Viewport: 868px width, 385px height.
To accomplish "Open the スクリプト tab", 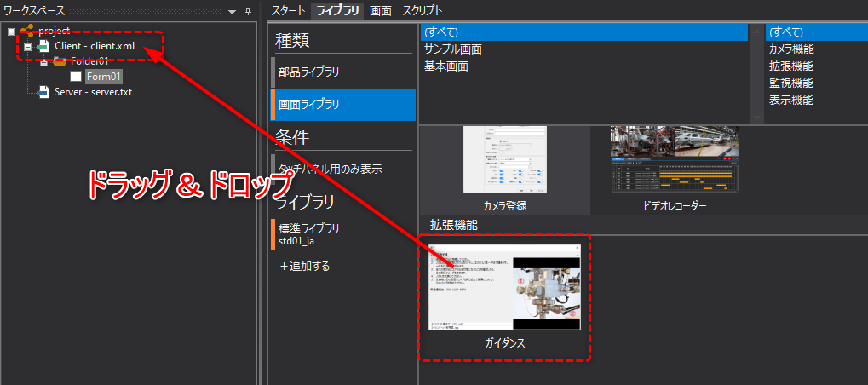I will pos(422,10).
